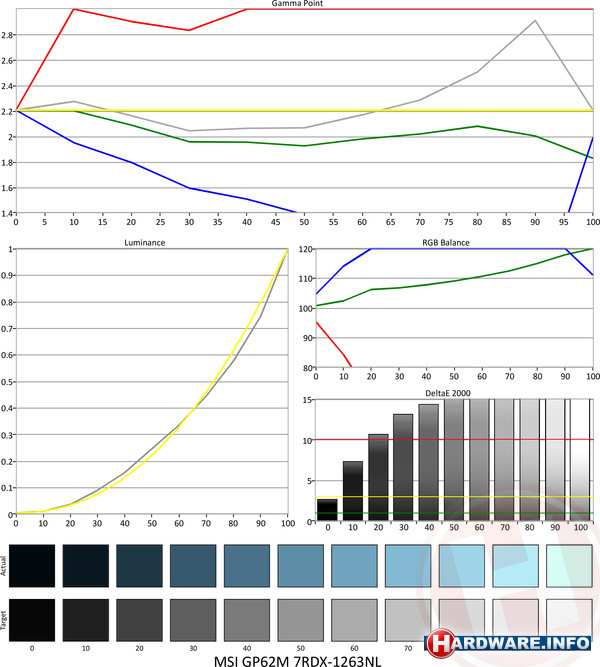Click the DeltaE bar at 20
The width and height of the screenshot is (600, 667).
378,475
